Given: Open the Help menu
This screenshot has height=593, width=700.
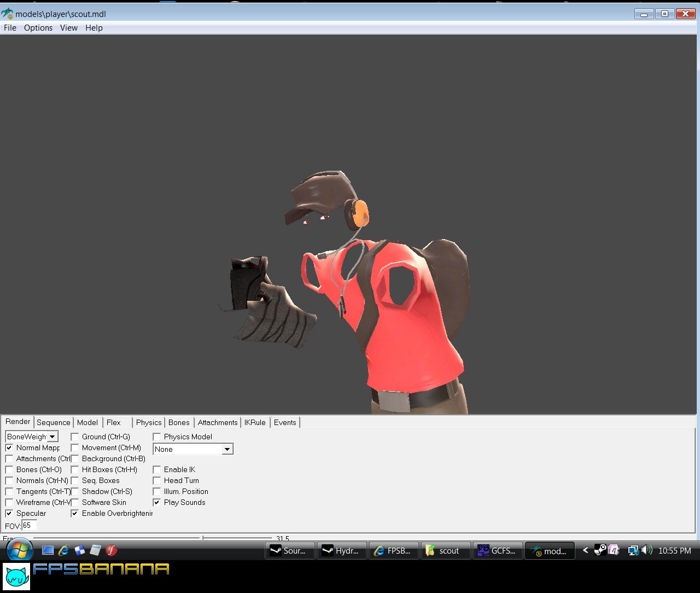Looking at the screenshot, I should coord(94,28).
